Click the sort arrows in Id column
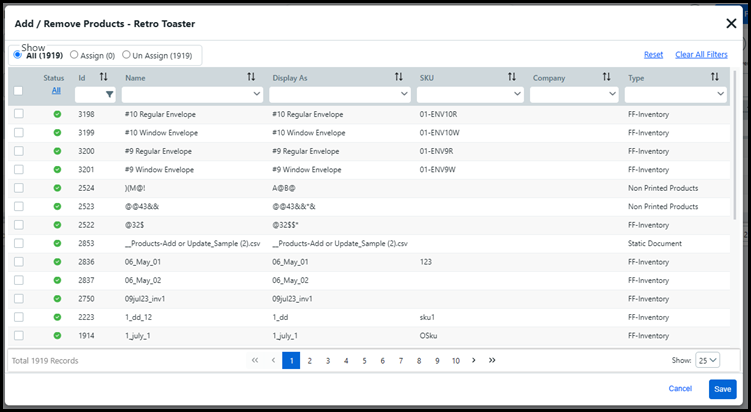 tap(103, 77)
